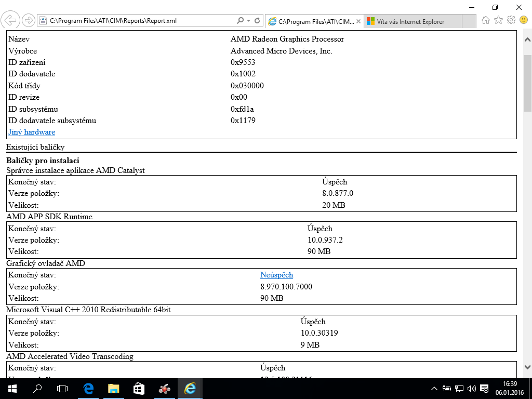532x399 pixels.
Task: Open the Jiný hardware link
Action: coord(32,132)
